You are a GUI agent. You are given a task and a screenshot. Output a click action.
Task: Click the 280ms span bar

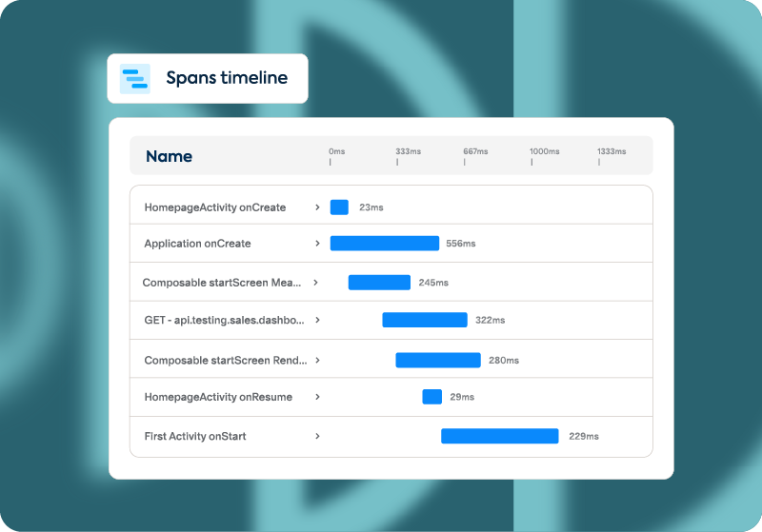[438, 360]
